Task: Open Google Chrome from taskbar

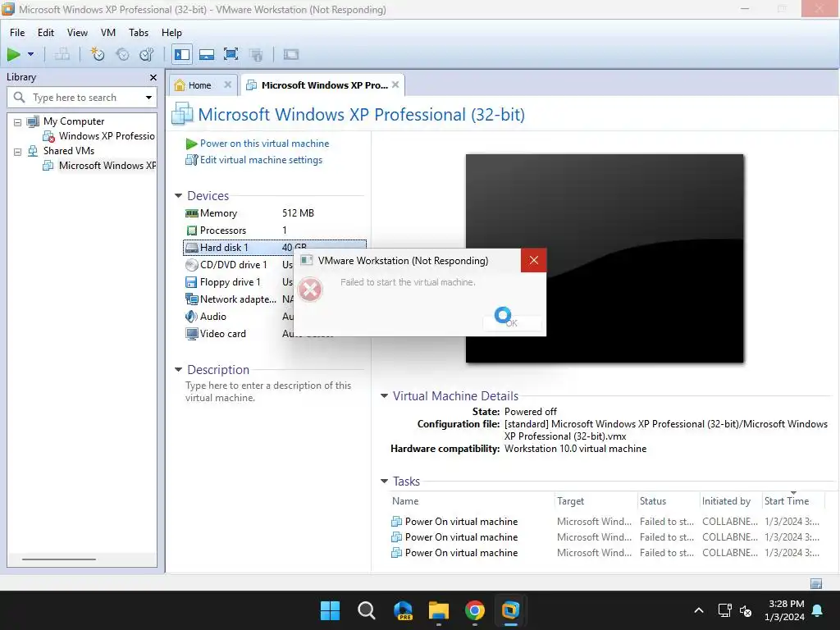Action: 475,610
